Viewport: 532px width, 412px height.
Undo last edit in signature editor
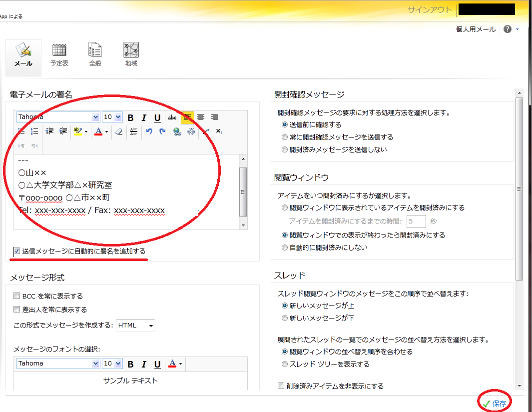[x=149, y=131]
